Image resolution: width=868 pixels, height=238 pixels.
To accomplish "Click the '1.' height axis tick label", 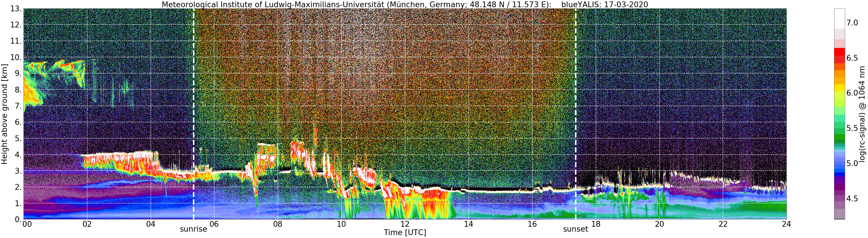I will [18, 203].
